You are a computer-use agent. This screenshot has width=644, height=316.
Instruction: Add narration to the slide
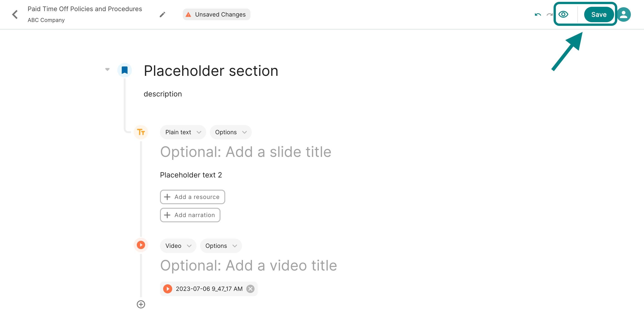[x=190, y=215]
